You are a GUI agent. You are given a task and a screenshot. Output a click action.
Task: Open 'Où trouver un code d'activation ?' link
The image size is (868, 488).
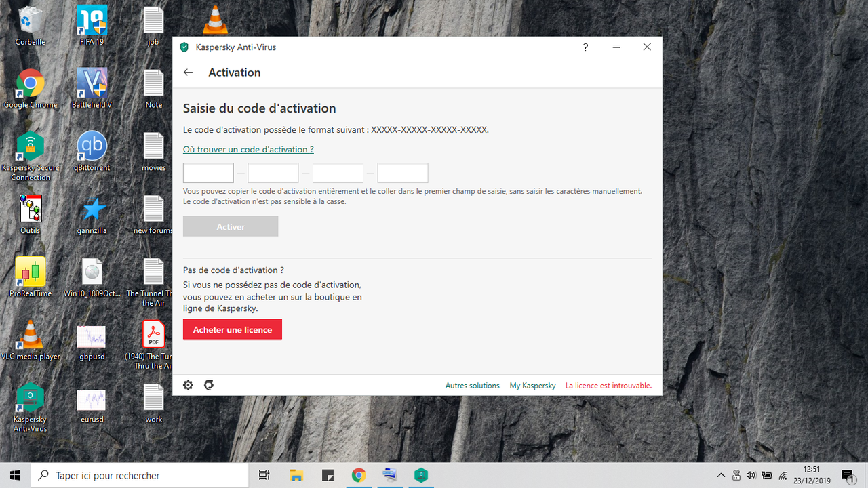coord(248,149)
